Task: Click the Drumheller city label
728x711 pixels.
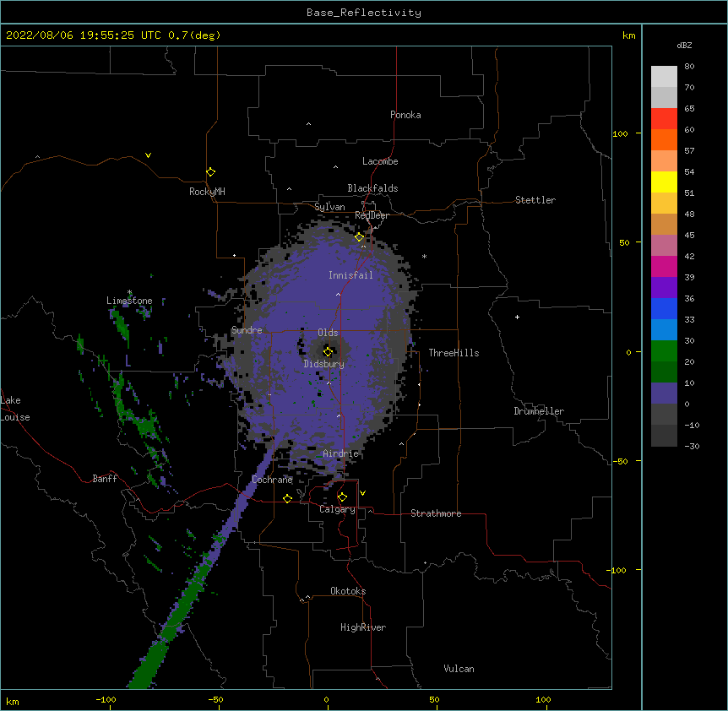Action: click(x=539, y=411)
